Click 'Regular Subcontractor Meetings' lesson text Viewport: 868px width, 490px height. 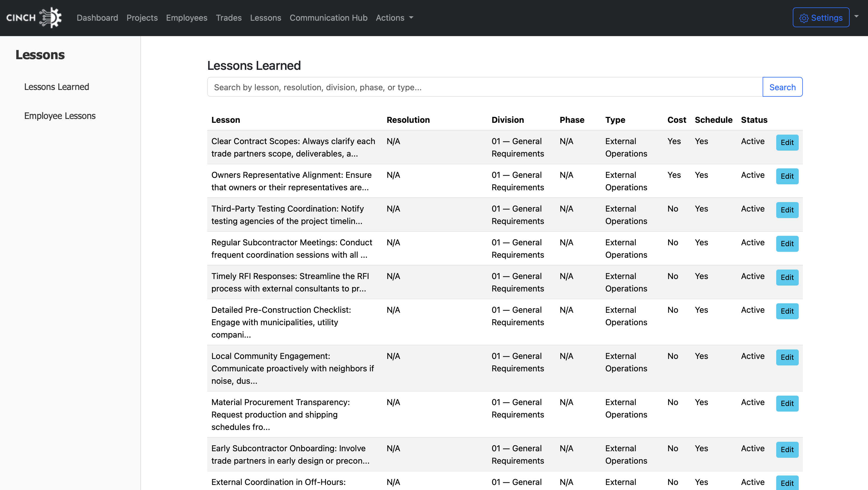292,248
